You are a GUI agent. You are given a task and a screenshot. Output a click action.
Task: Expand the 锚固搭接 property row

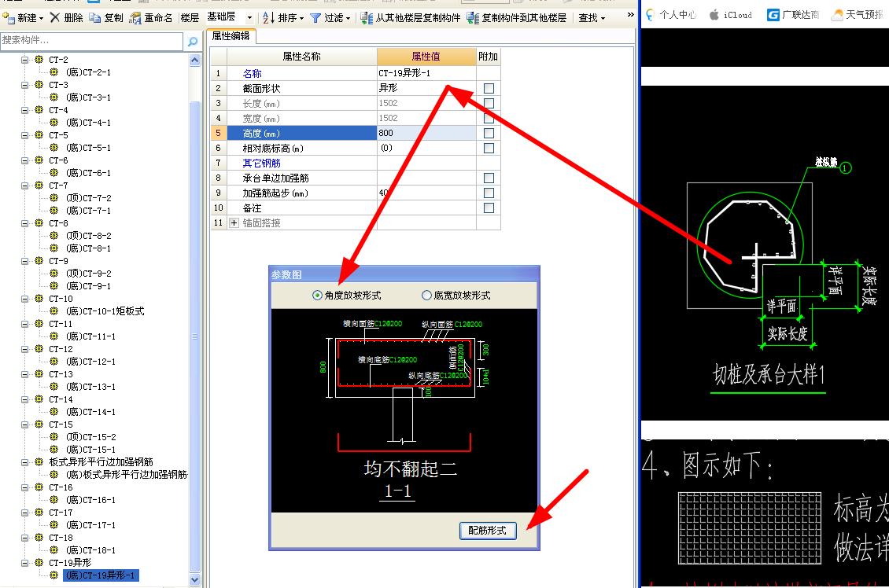[234, 223]
